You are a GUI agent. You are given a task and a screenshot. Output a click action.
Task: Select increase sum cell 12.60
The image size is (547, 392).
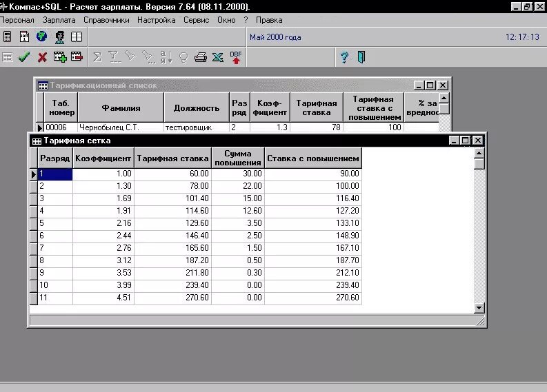pyautogui.click(x=238, y=211)
